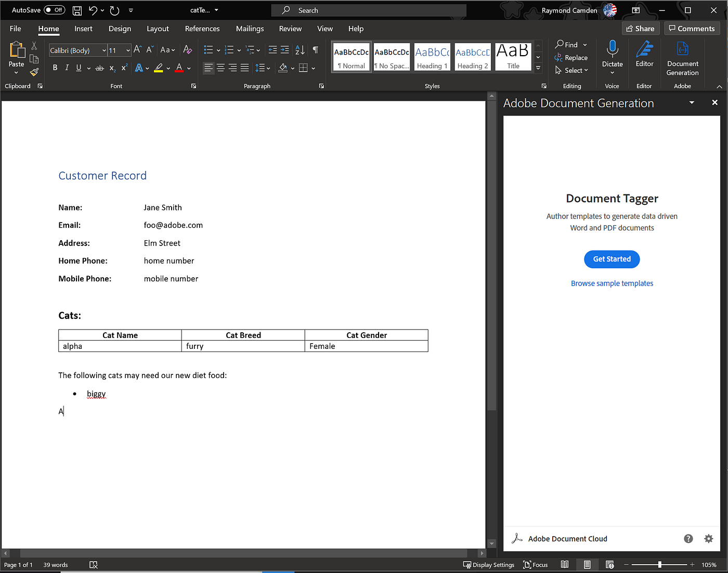
Task: Toggle AutoSave on
Action: (55, 9)
